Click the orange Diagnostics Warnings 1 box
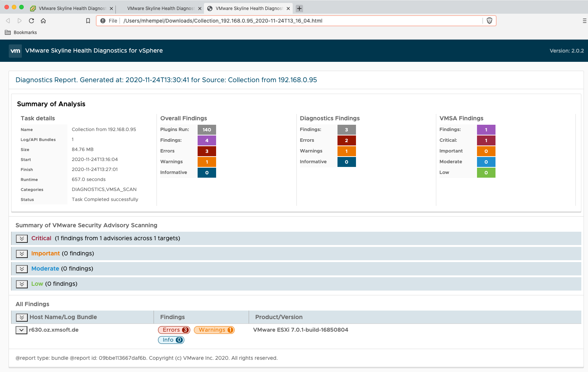Image resolution: width=588 pixels, height=372 pixels. [347, 151]
